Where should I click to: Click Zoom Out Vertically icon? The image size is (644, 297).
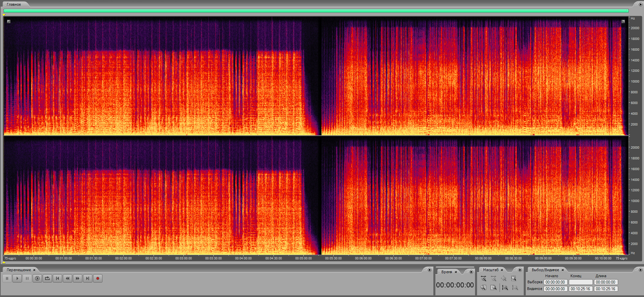point(515,288)
